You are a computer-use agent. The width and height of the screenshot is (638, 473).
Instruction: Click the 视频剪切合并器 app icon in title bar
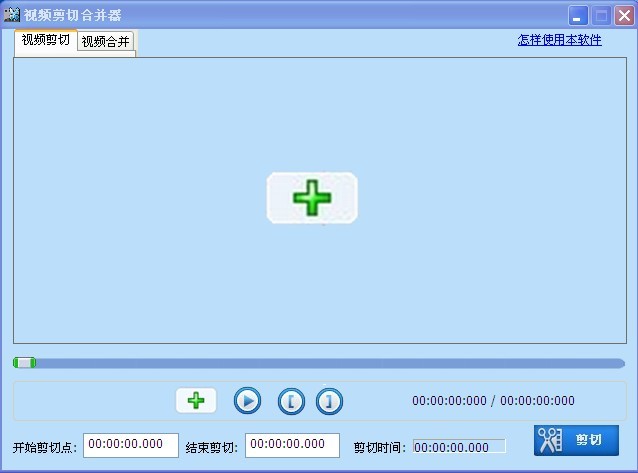(x=12, y=15)
